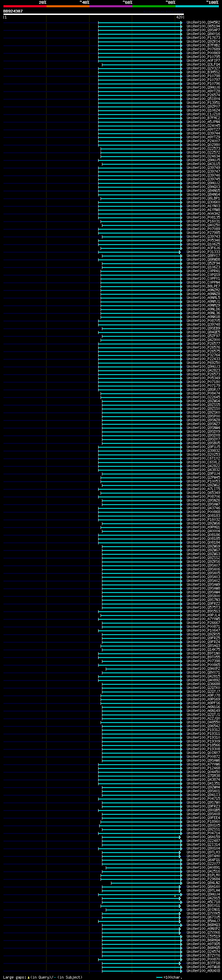Click the red ~20% identity legend bar
The image size is (222, 980).
25,6
